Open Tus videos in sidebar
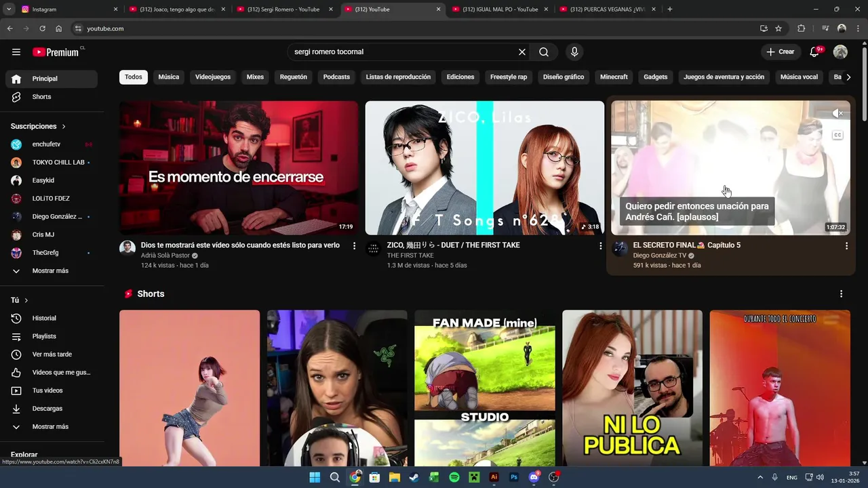This screenshot has height=488, width=868. coord(52,390)
